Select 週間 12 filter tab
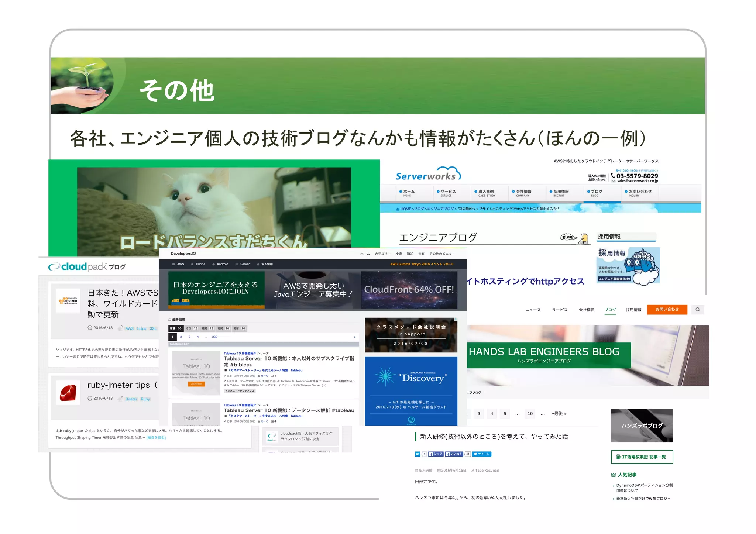The height and width of the screenshot is (534, 756). click(x=207, y=328)
